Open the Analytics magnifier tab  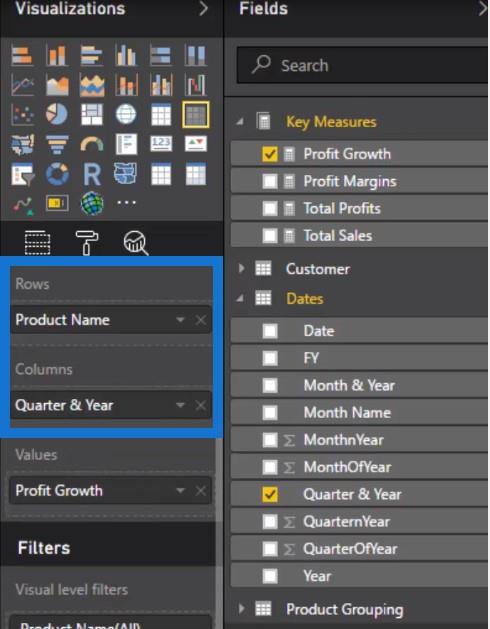[x=136, y=242]
